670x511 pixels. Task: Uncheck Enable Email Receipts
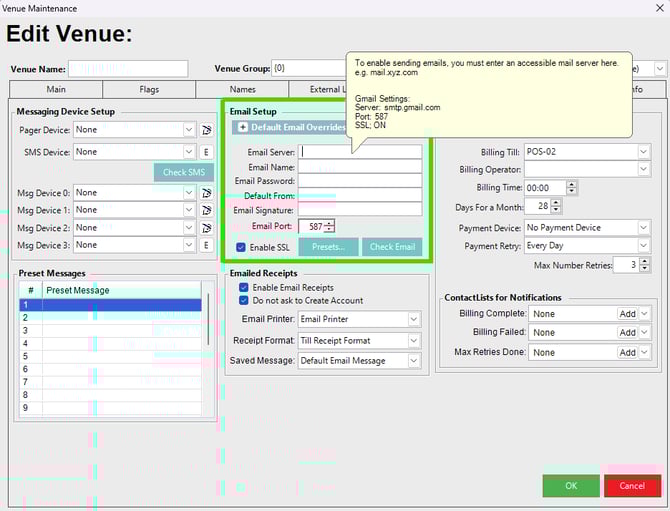coord(243,287)
